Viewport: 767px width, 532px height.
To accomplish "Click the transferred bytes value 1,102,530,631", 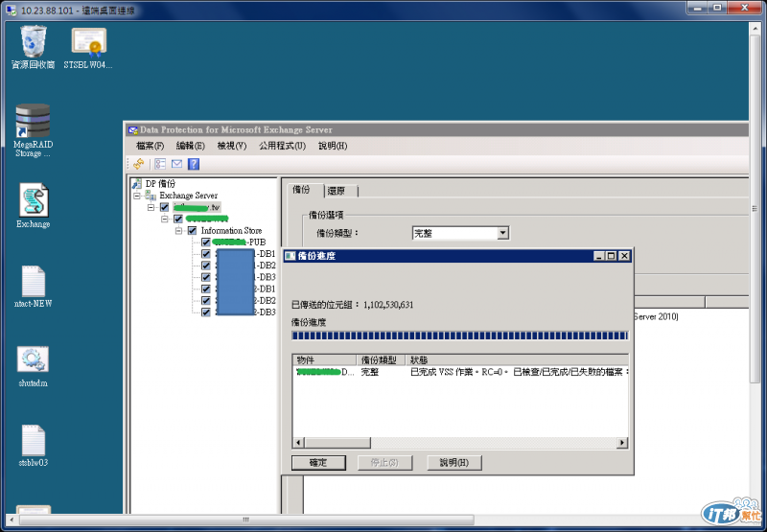I will coord(388,305).
